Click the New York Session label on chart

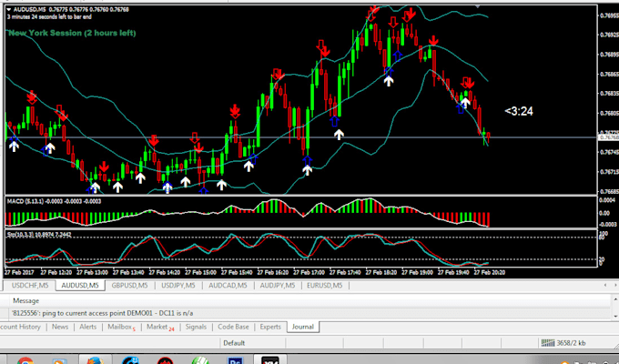[72, 33]
